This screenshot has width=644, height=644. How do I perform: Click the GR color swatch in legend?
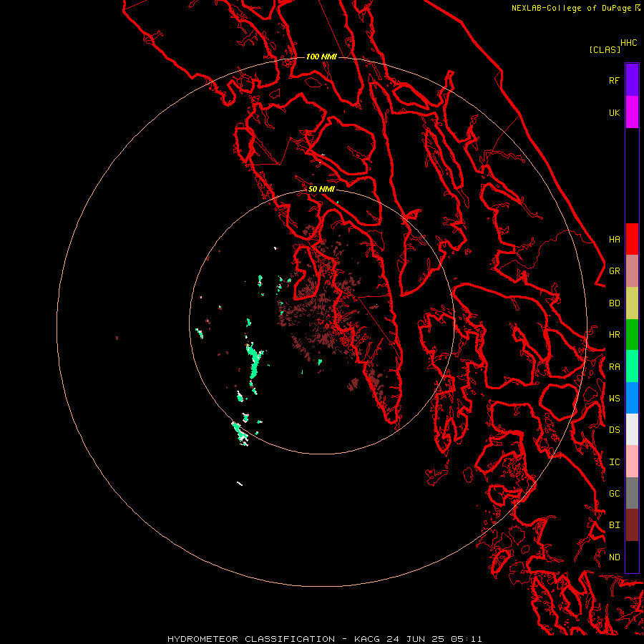click(632, 270)
